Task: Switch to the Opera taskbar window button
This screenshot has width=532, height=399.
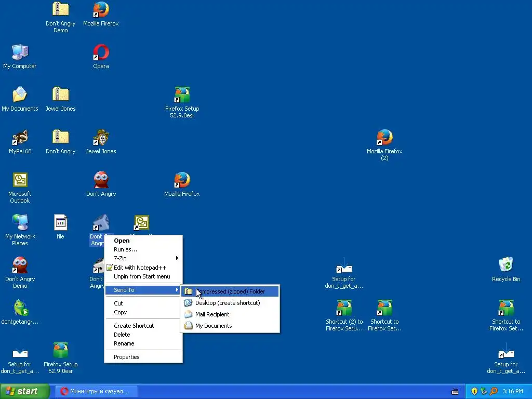Action: 96,391
